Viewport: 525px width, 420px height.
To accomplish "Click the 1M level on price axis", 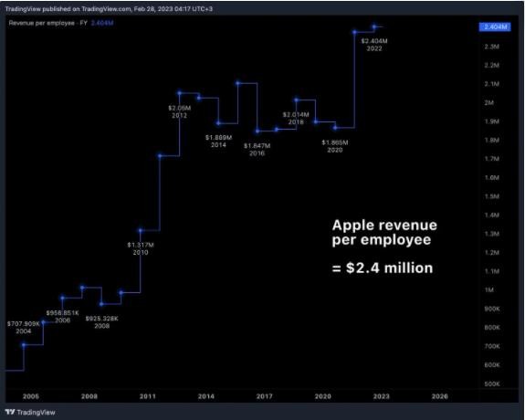I will click(x=489, y=290).
